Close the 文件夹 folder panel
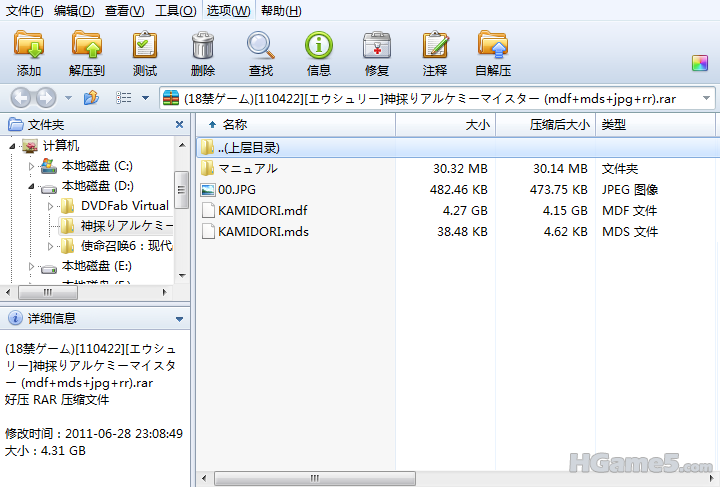The image size is (720, 487). click(x=180, y=125)
